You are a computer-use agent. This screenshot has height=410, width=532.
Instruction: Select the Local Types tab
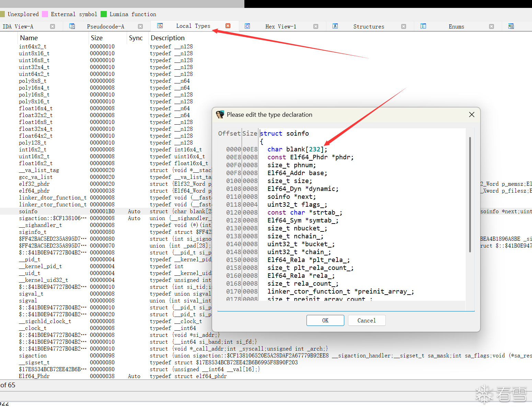193,26
